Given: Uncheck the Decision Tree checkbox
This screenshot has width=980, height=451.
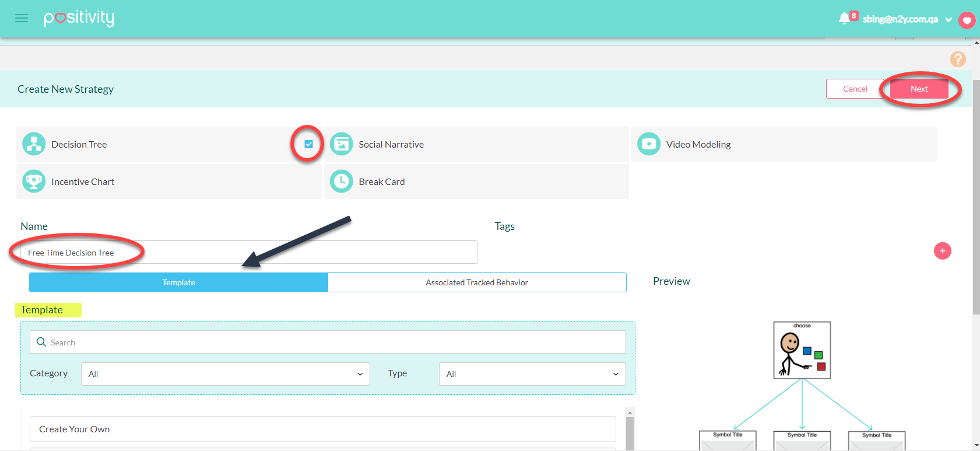Looking at the screenshot, I should [x=309, y=144].
